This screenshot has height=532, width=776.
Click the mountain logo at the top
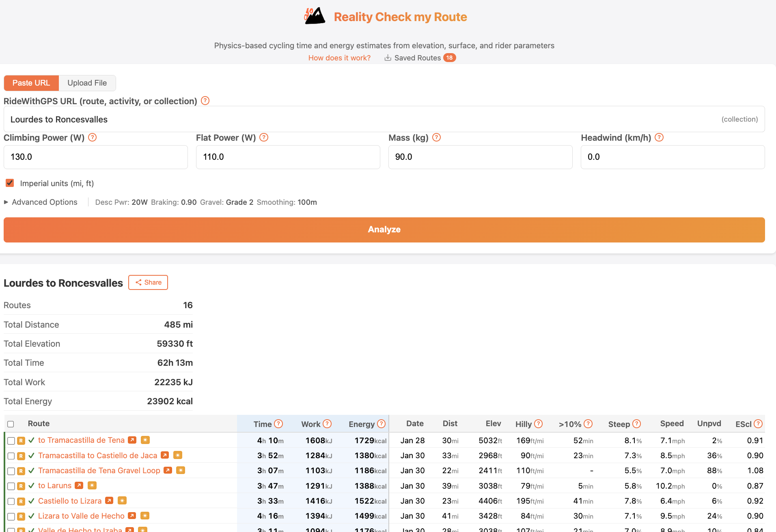(315, 16)
